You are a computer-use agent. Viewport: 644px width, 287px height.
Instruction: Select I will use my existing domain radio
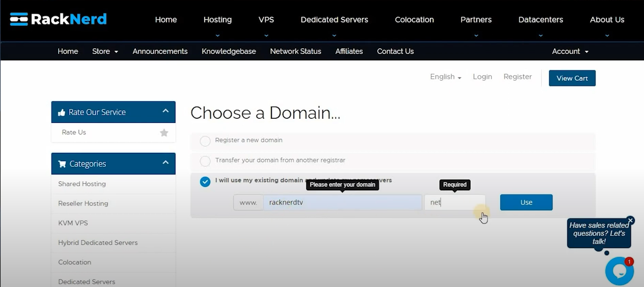tap(205, 182)
